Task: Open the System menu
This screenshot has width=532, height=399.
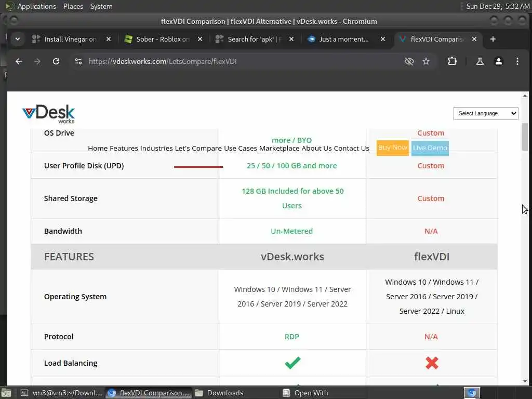Action: (101, 6)
